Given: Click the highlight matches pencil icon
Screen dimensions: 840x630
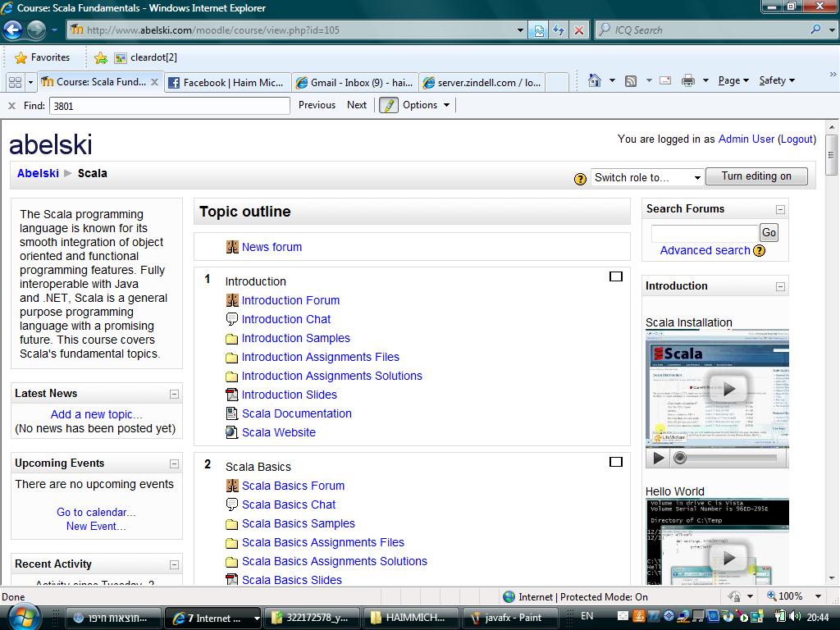Looking at the screenshot, I should (x=388, y=105).
